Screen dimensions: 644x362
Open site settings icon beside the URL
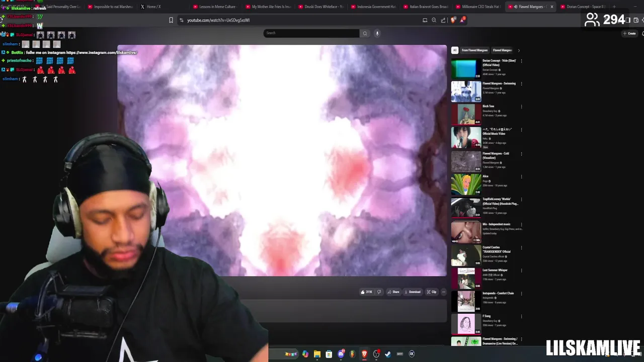181,20
